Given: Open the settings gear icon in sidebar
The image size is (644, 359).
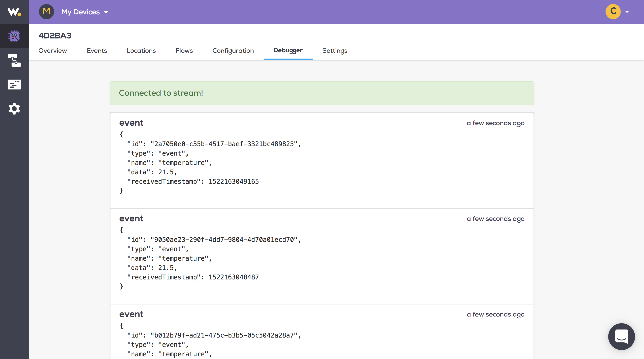Looking at the screenshot, I should [14, 109].
